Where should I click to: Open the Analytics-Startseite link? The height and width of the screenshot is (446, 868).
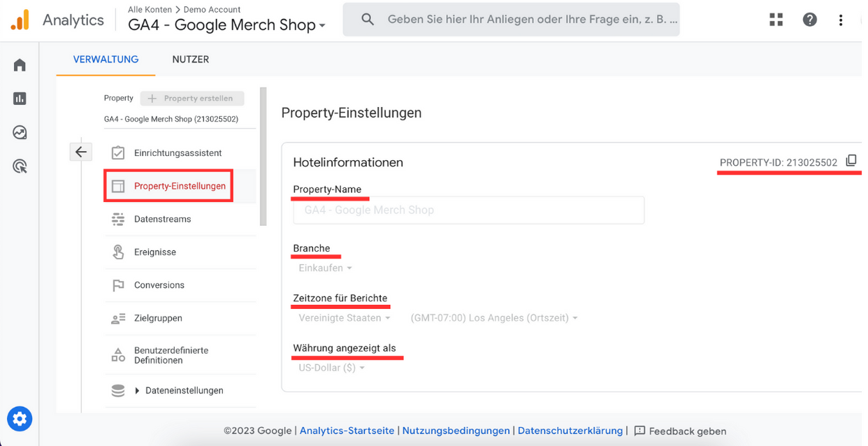(347, 431)
